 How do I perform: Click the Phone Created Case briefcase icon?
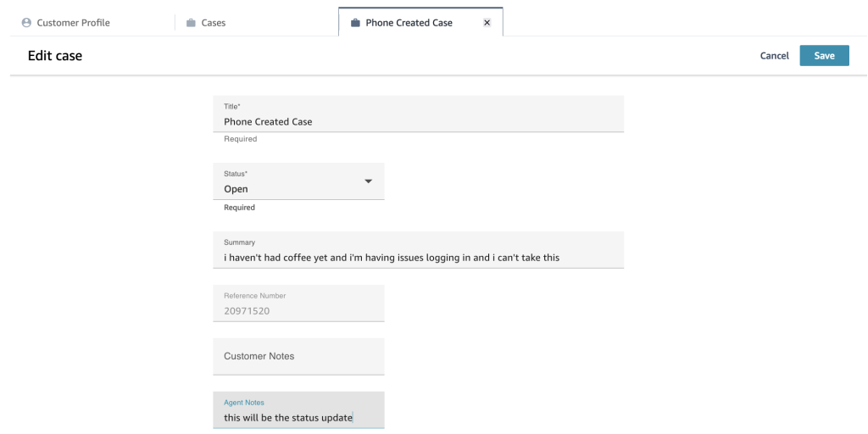(x=354, y=23)
